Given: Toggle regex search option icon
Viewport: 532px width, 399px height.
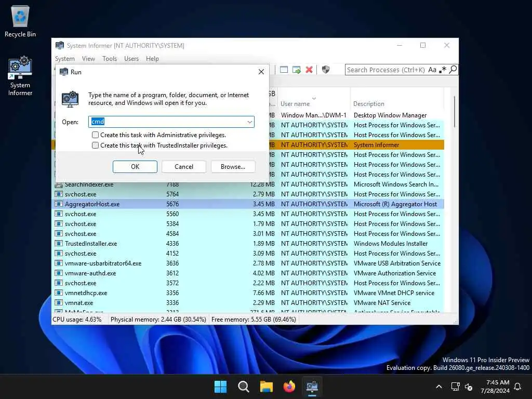Looking at the screenshot, I should pos(442,70).
